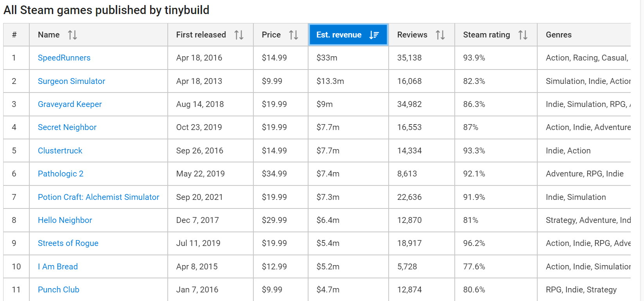Click the Est. revenue header label
This screenshot has width=644, height=301.
pyautogui.click(x=339, y=35)
